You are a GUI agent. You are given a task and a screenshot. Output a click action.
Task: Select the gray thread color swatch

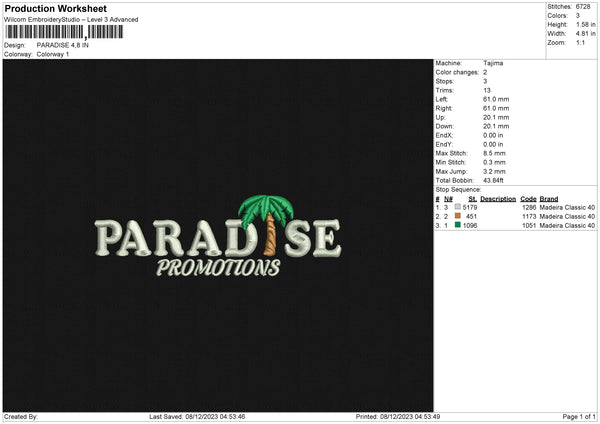[457, 207]
